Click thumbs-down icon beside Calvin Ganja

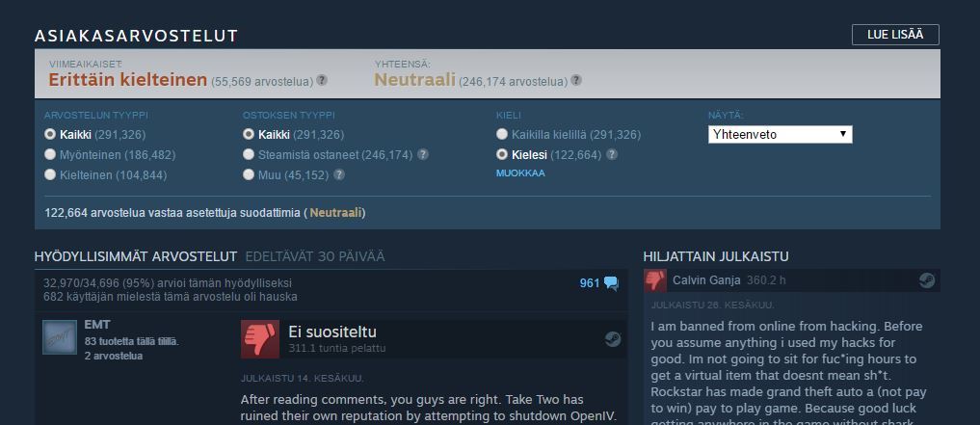click(655, 280)
